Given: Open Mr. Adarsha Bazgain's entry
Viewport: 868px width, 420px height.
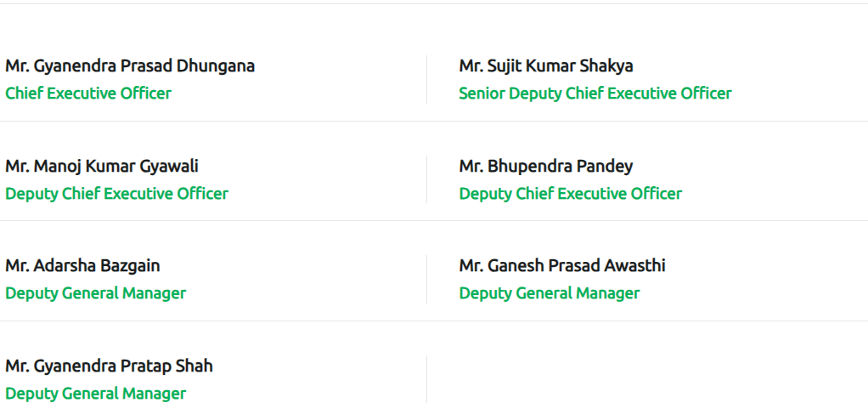Looking at the screenshot, I should (x=82, y=266).
